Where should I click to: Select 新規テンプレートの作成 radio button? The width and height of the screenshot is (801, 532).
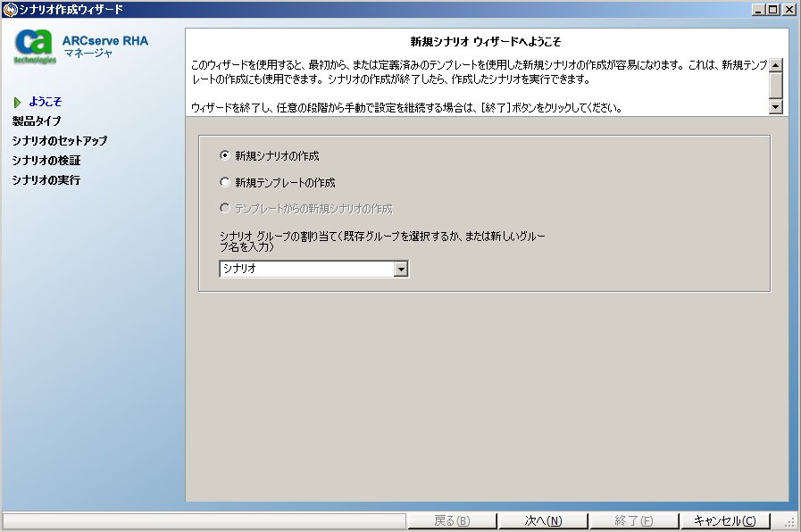coord(225,182)
